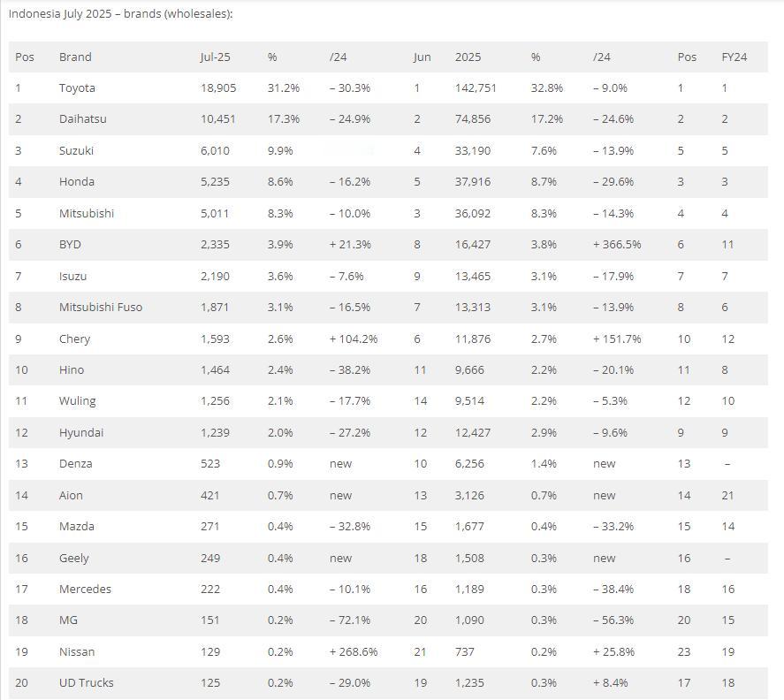Click the Jun column header
The width and height of the screenshot is (784, 700).
(x=422, y=57)
